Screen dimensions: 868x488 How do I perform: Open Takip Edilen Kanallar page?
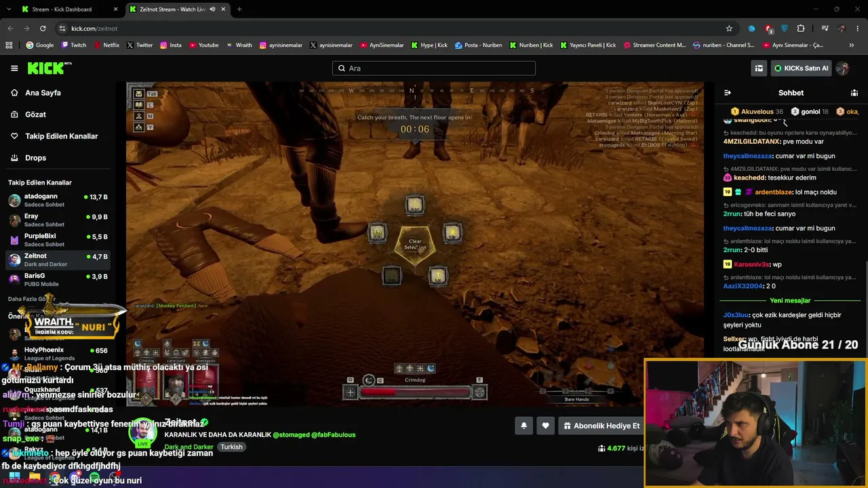(62, 136)
